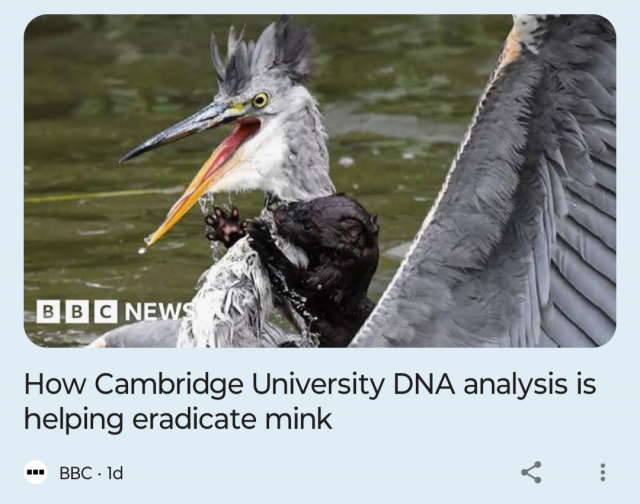Click the mink's raised paw in the photo

coord(224,225)
